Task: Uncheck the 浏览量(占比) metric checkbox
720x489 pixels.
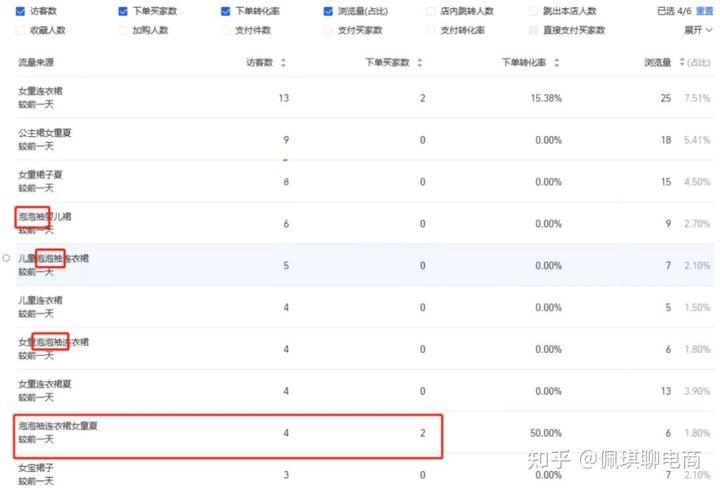Action: (328, 11)
